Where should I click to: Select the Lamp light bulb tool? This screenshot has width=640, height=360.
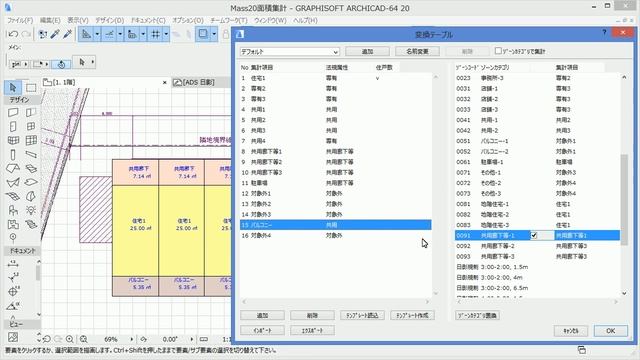pos(31,210)
